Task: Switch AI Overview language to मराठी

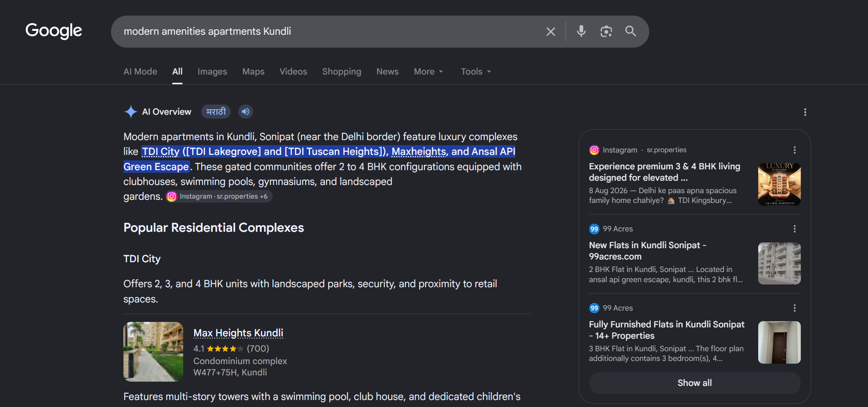Action: click(x=216, y=112)
